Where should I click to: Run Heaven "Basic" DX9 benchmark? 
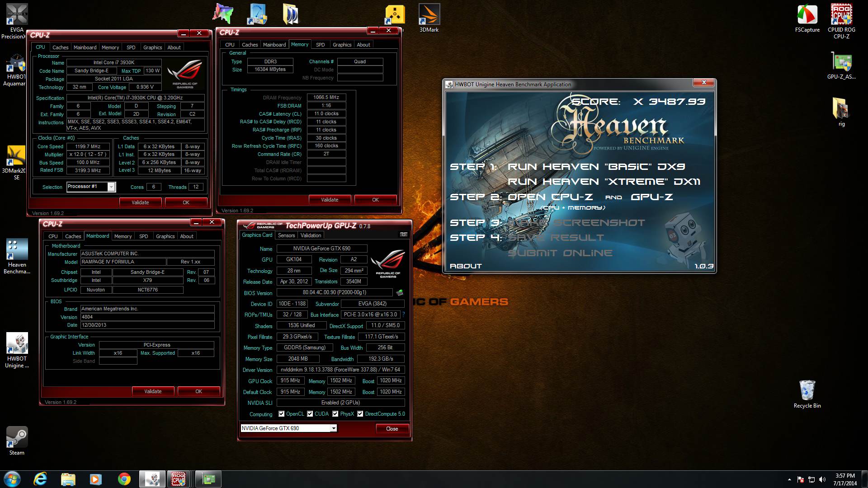click(596, 167)
